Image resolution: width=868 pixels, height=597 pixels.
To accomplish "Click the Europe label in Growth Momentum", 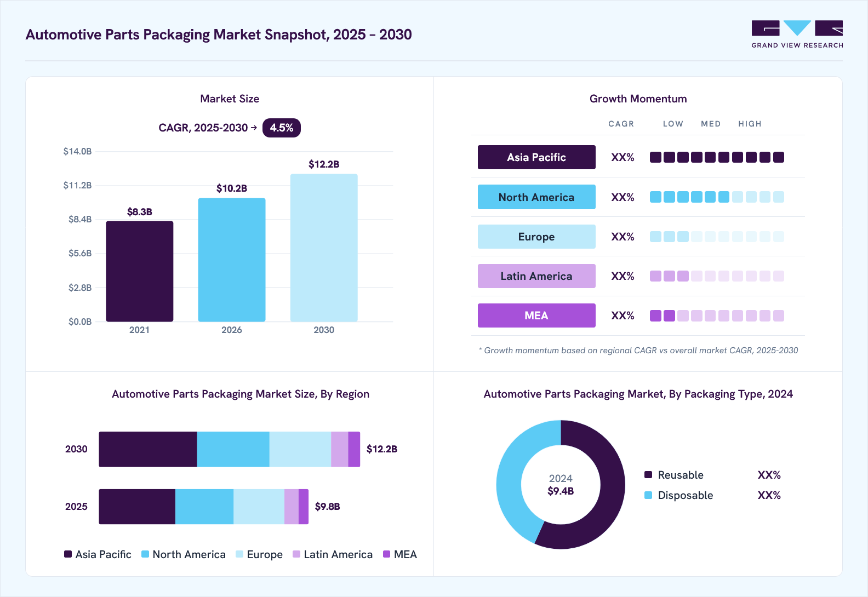I will [x=536, y=237].
